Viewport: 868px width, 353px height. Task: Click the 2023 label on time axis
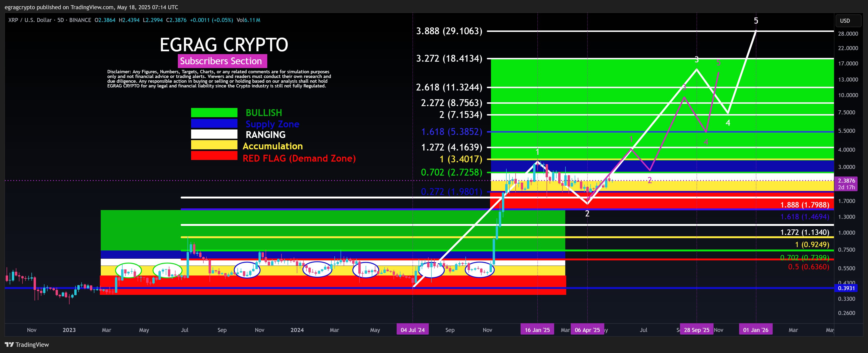point(69,330)
